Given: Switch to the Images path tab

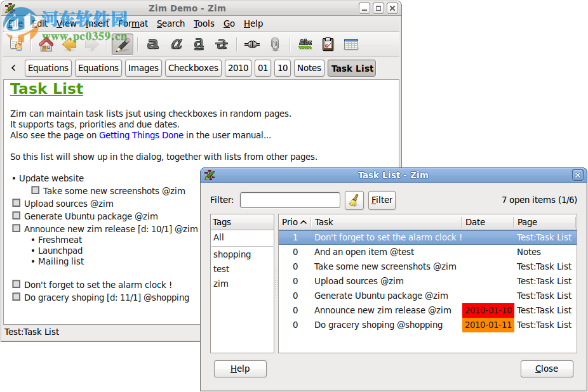Looking at the screenshot, I should pyautogui.click(x=144, y=69).
